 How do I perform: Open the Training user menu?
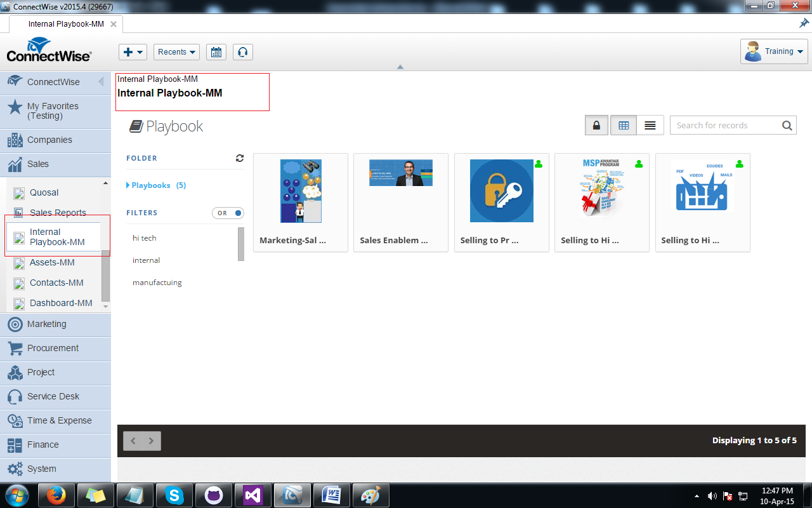[x=774, y=51]
